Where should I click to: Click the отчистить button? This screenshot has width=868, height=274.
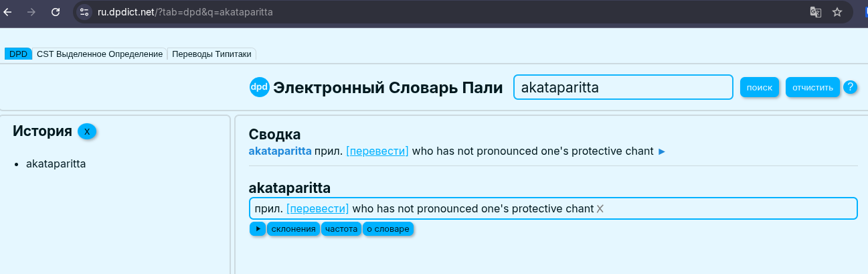coord(812,88)
